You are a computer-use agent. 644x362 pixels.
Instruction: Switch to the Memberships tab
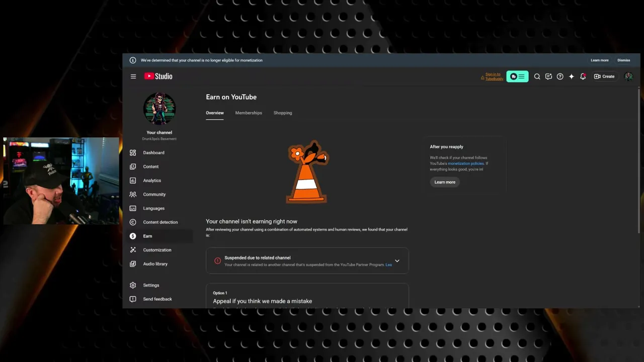click(249, 113)
